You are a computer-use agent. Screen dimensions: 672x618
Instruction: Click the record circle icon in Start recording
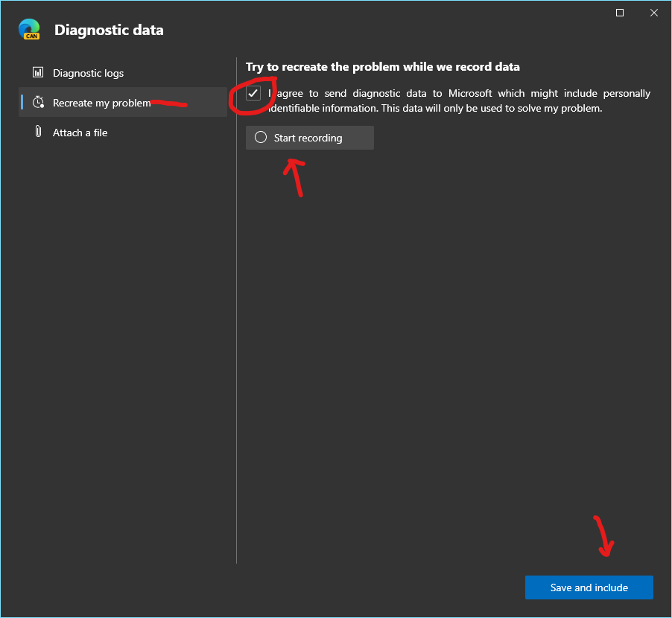pyautogui.click(x=261, y=138)
